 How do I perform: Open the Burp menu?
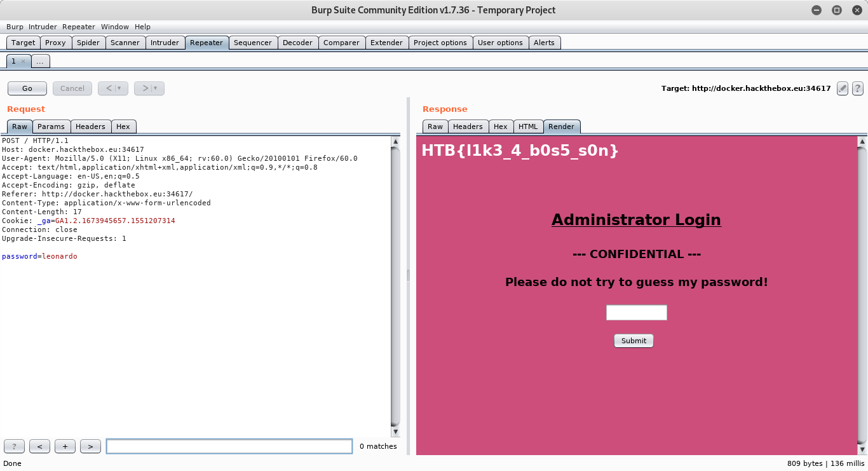[x=15, y=27]
